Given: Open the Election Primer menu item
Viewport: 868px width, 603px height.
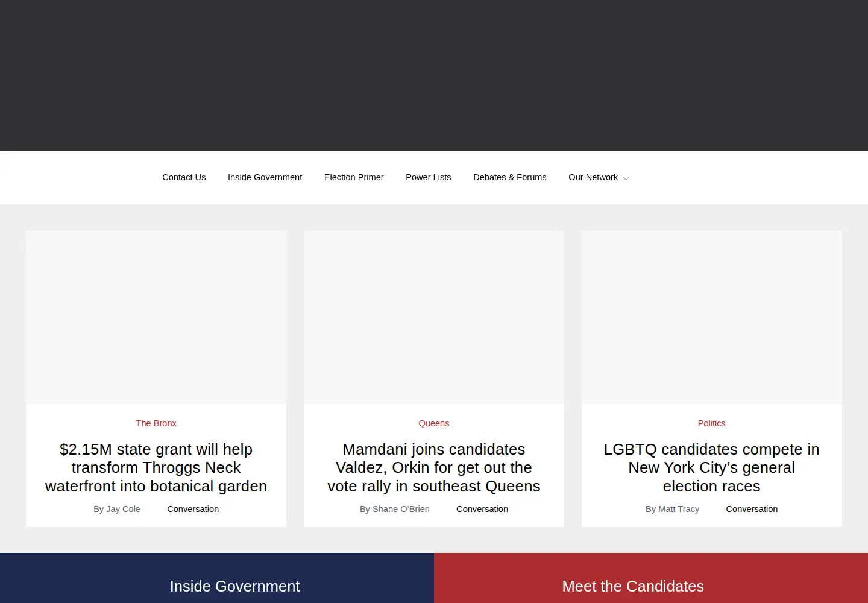Looking at the screenshot, I should tap(354, 177).
